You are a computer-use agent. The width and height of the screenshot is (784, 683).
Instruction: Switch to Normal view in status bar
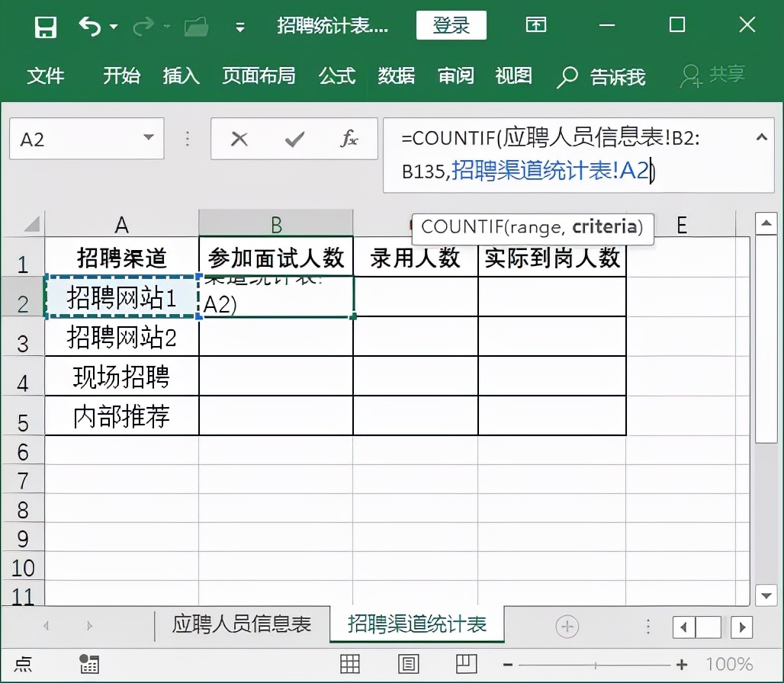(349, 664)
